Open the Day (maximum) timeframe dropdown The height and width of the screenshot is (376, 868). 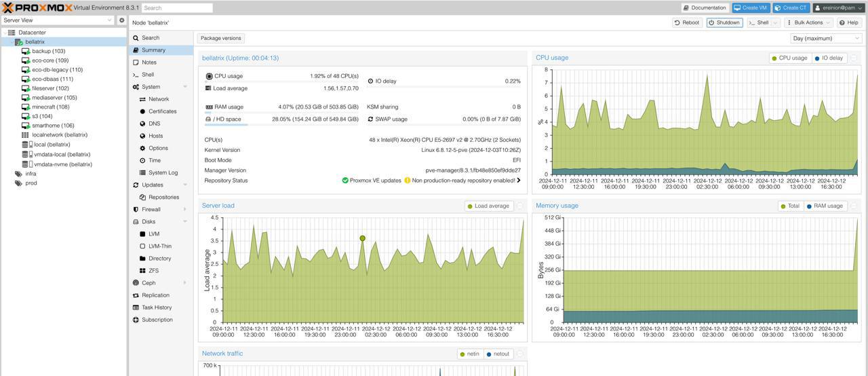click(826, 39)
